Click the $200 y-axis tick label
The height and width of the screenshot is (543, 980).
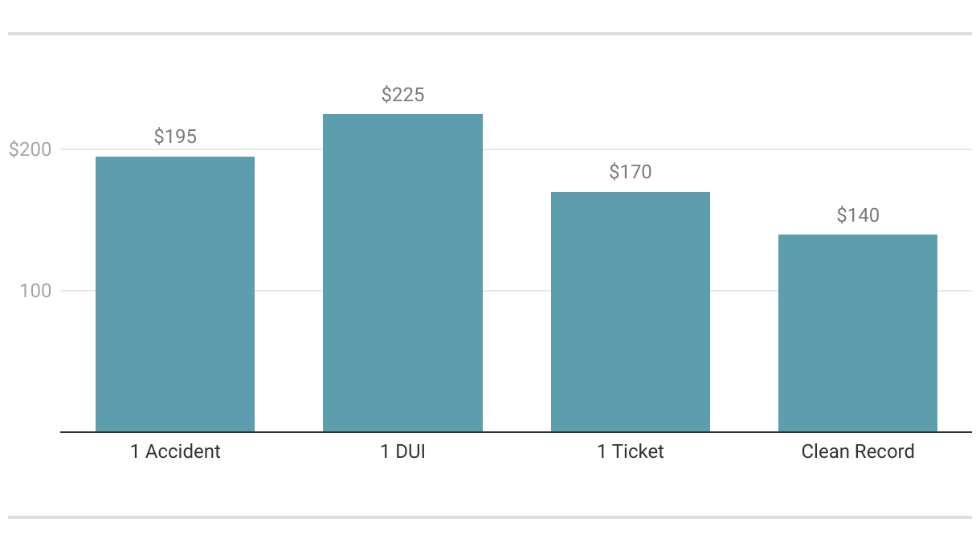(x=30, y=149)
